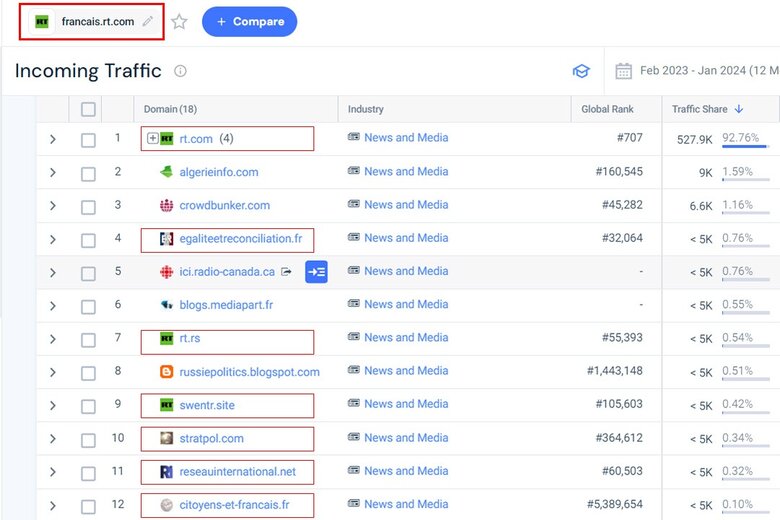This screenshot has width=780, height=520.
Task: Click the stratpol.com favicon
Action: 167,438
